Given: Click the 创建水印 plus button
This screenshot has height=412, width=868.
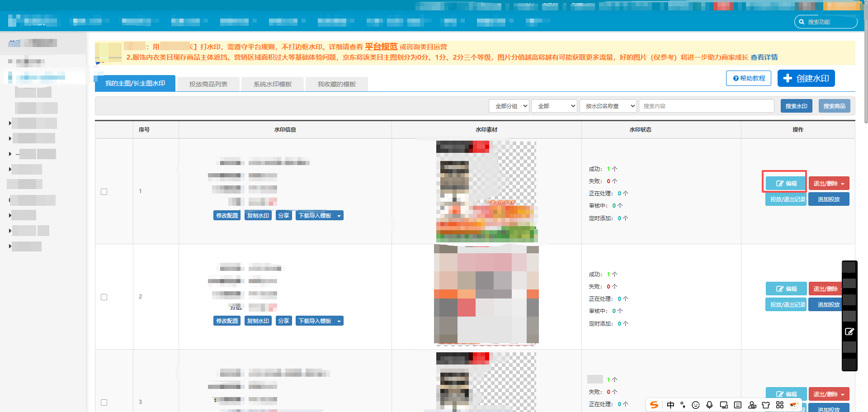Looking at the screenshot, I should 806,78.
